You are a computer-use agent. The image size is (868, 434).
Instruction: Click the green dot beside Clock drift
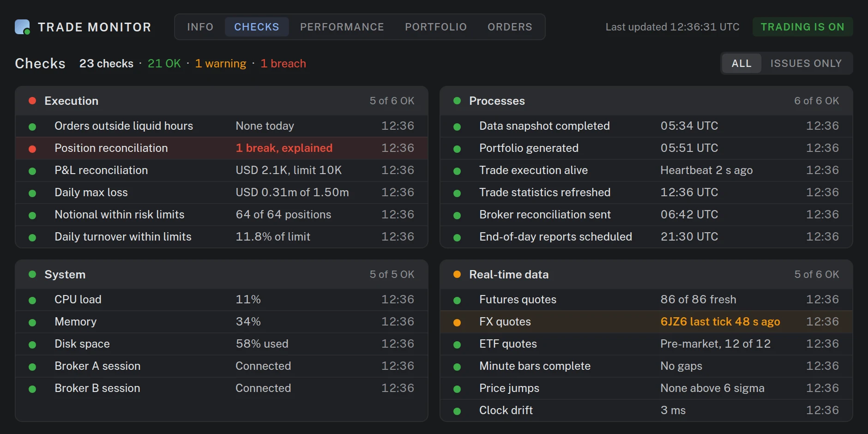point(457,411)
